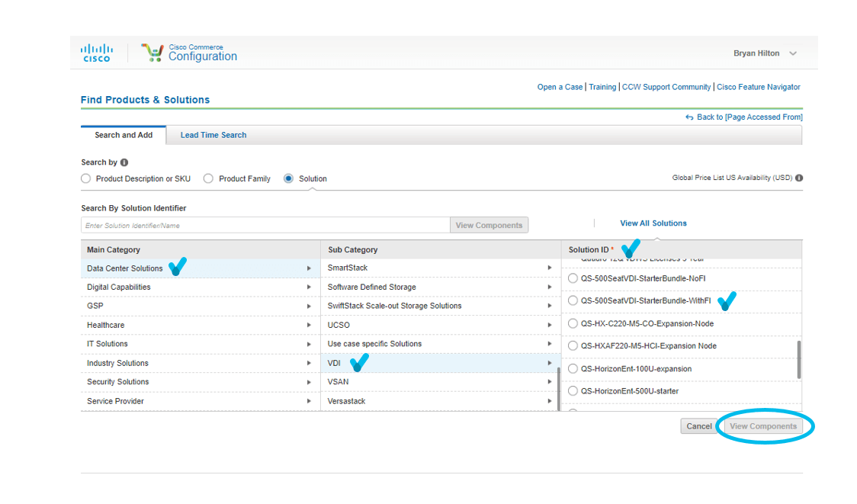Image resolution: width=857 pixels, height=504 pixels.
Task: Choose QS-HorizonEnt-100U-expansion radio button
Action: coord(573,369)
